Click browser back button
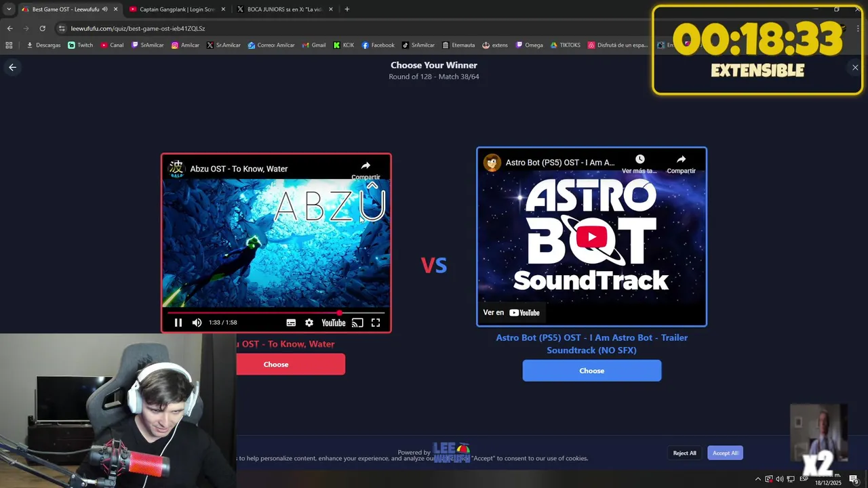 tap(9, 28)
